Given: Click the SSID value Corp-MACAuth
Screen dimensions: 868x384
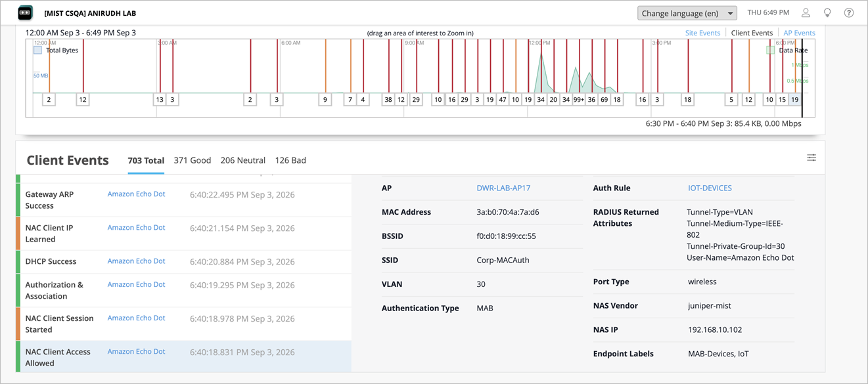Looking at the screenshot, I should pos(503,260).
